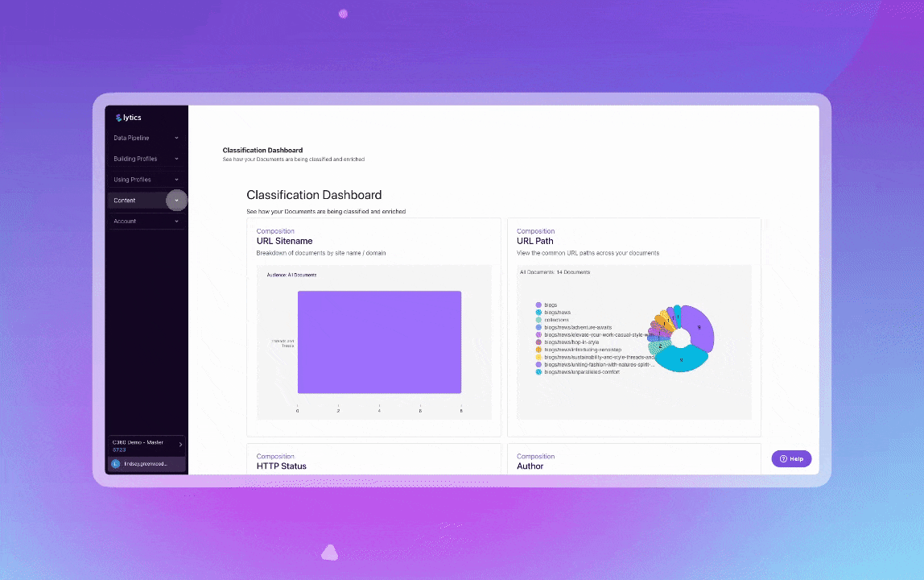Click 'Composition' above HTTP Status

[275, 456]
